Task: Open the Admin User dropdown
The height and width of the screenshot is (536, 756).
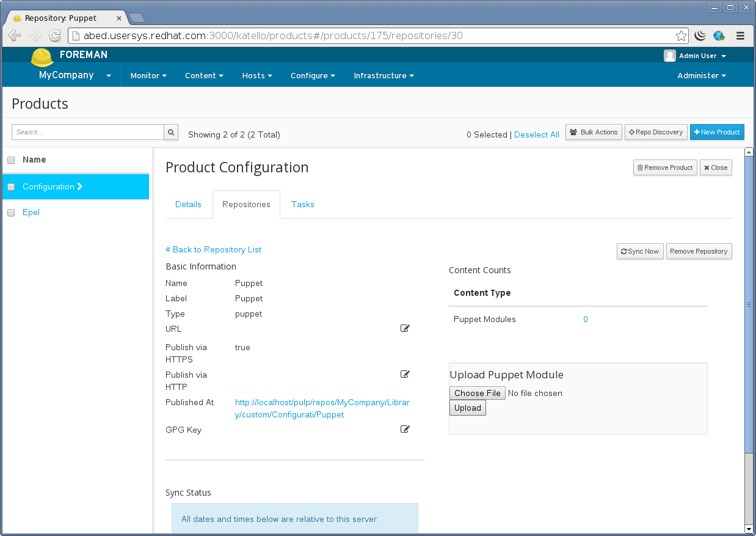Action: tap(702, 56)
